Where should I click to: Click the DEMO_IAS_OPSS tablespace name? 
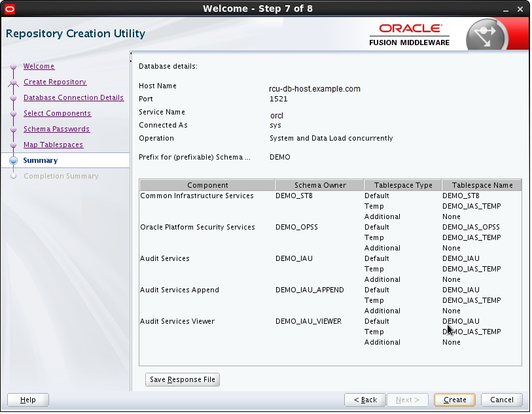click(471, 227)
